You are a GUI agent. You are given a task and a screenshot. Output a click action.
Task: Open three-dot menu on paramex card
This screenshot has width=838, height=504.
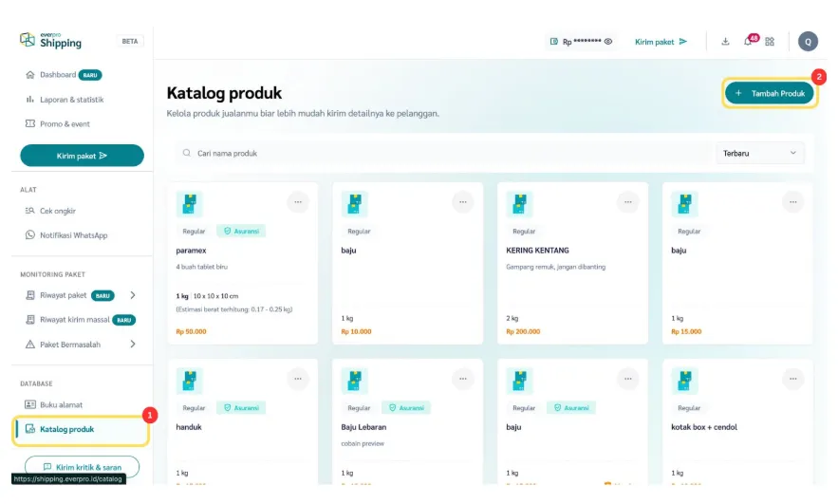[x=298, y=201]
